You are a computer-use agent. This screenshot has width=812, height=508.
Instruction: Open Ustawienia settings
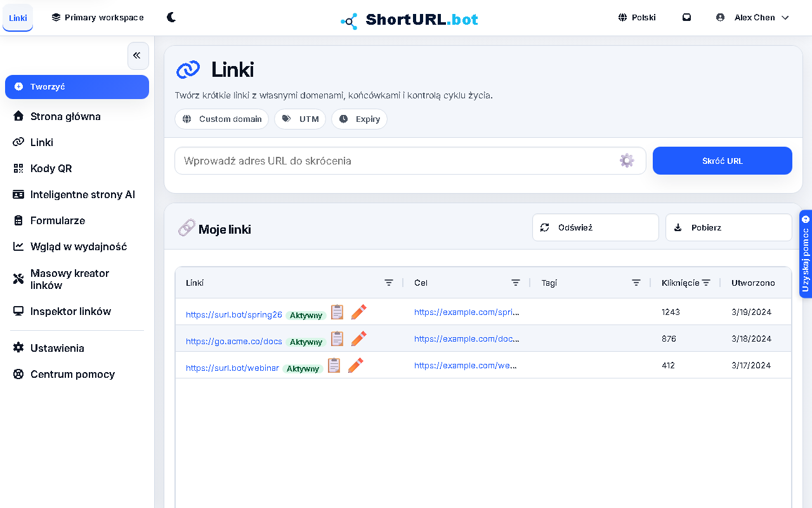coord(77,348)
